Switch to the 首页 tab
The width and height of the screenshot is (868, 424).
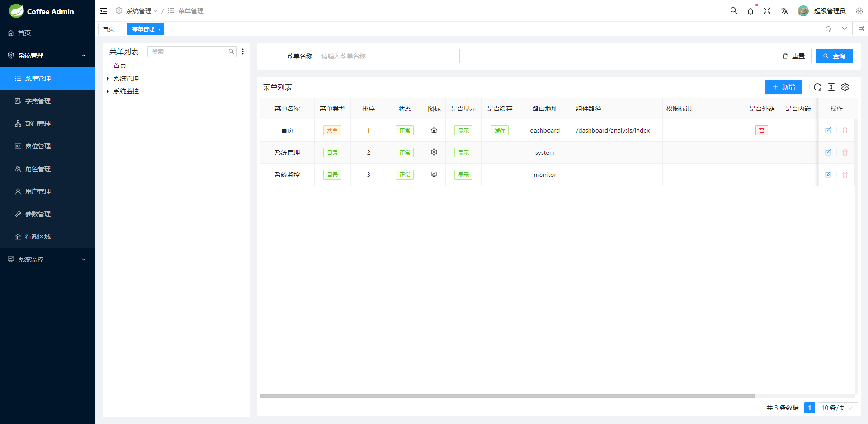tap(109, 29)
